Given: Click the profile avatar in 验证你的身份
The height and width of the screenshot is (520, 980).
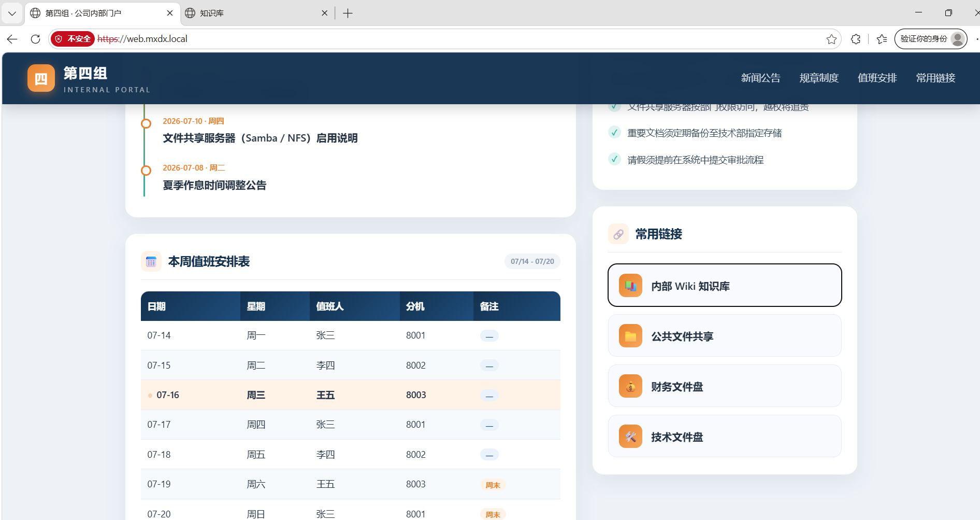Looking at the screenshot, I should (x=958, y=39).
